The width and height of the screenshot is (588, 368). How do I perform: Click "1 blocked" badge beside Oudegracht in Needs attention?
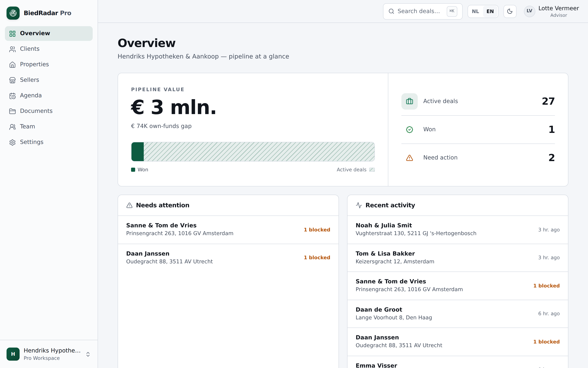point(317,258)
